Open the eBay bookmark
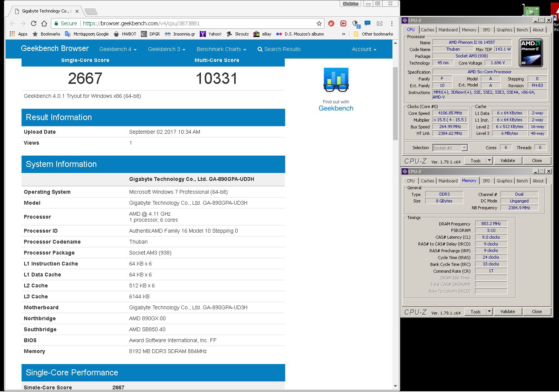 263,34
